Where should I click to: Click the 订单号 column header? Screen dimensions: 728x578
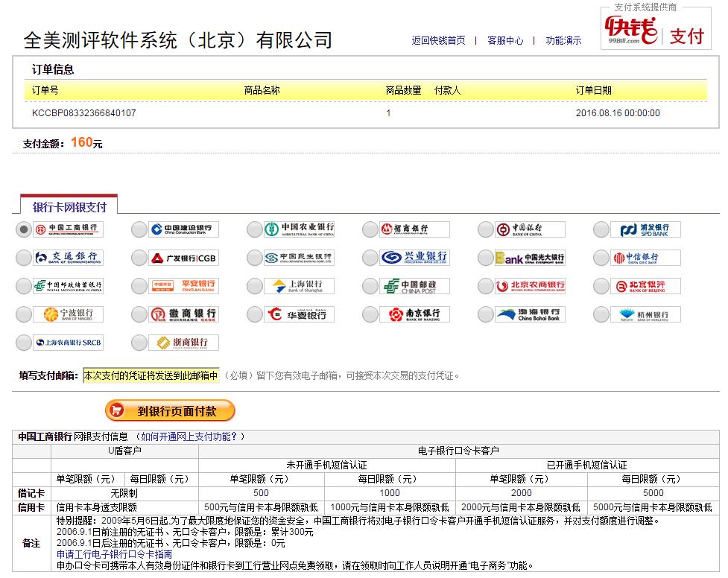point(45,90)
